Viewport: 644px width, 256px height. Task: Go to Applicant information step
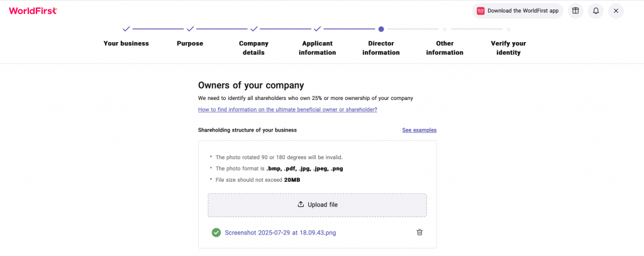click(x=317, y=48)
